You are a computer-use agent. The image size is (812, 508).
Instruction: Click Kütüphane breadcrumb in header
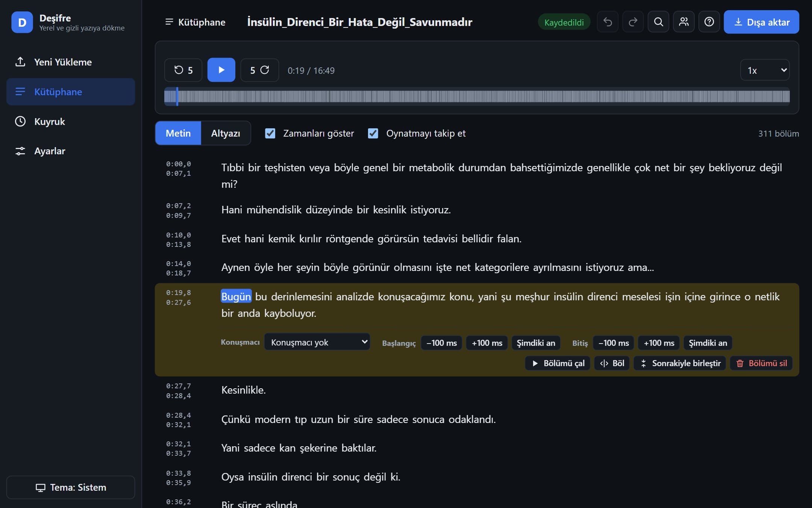coord(195,22)
